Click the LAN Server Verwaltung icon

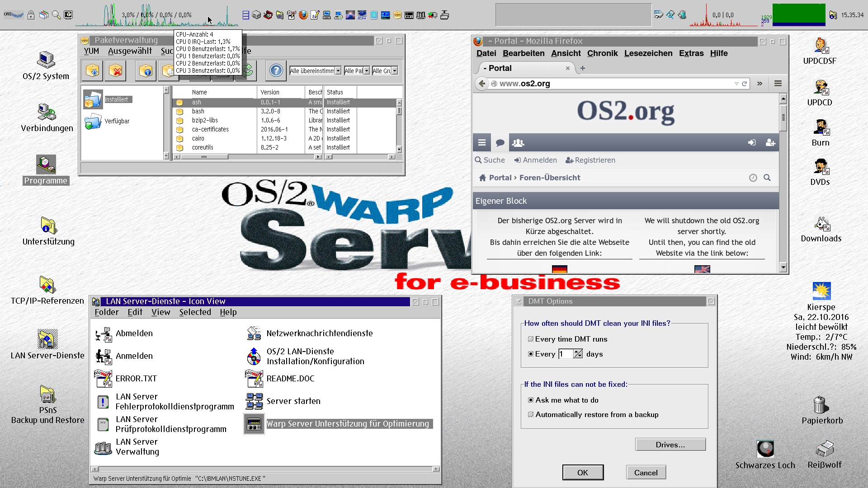point(103,447)
